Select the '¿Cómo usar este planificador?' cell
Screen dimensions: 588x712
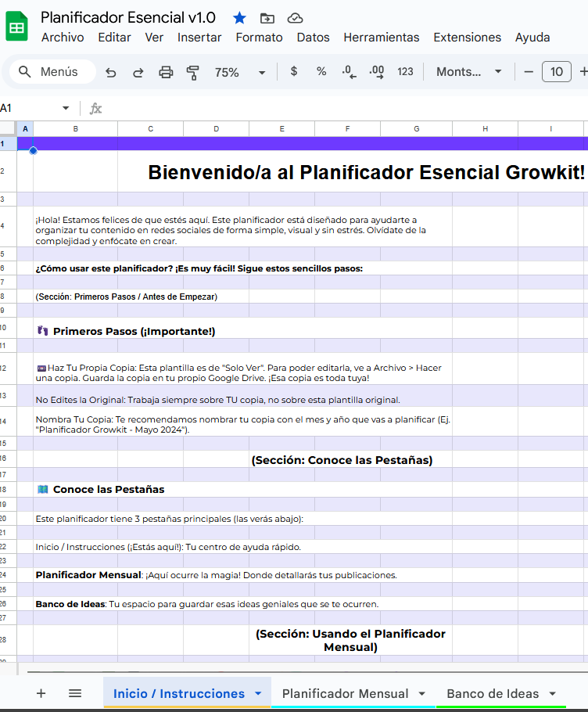click(242, 268)
